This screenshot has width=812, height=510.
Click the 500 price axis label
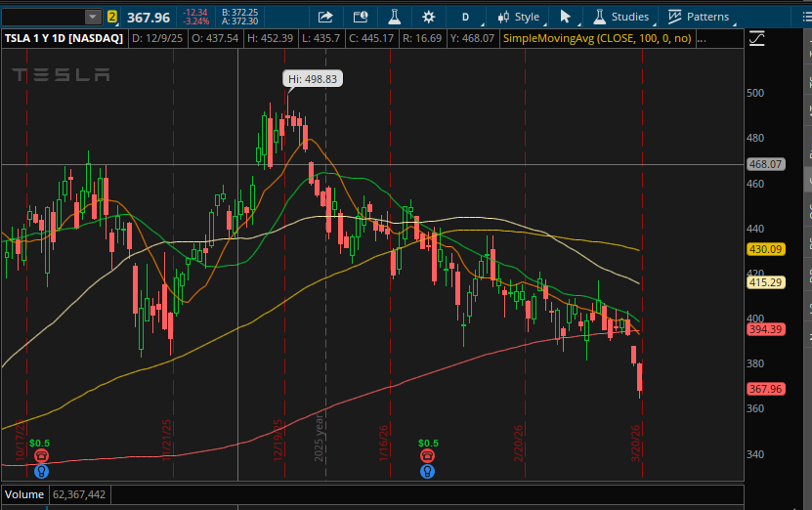pyautogui.click(x=755, y=93)
